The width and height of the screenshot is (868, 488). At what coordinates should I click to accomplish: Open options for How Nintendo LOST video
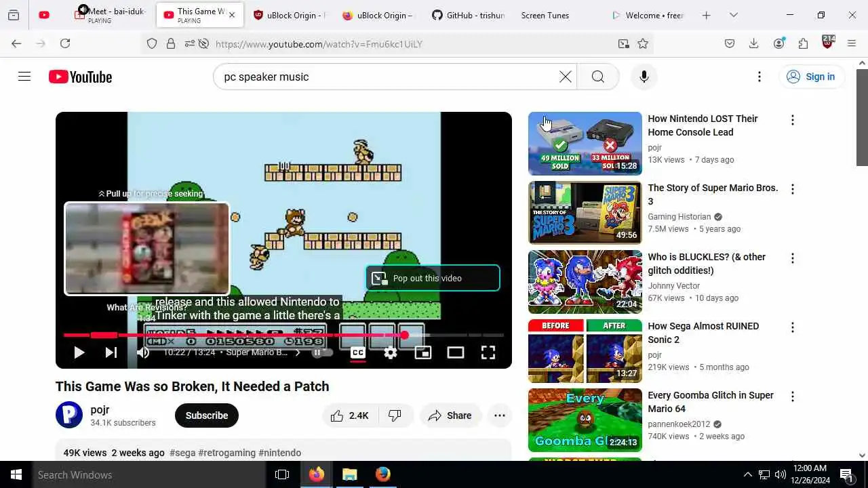tap(792, 120)
